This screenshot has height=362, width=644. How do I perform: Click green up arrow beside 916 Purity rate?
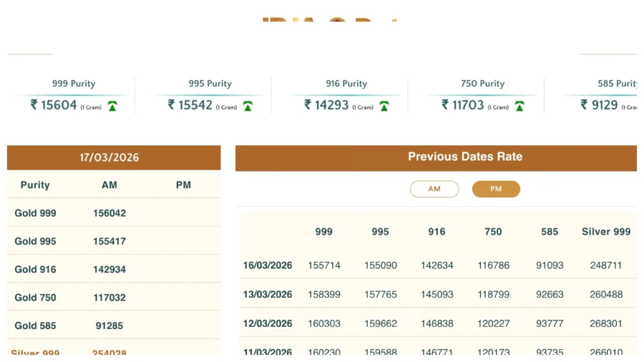384,106
